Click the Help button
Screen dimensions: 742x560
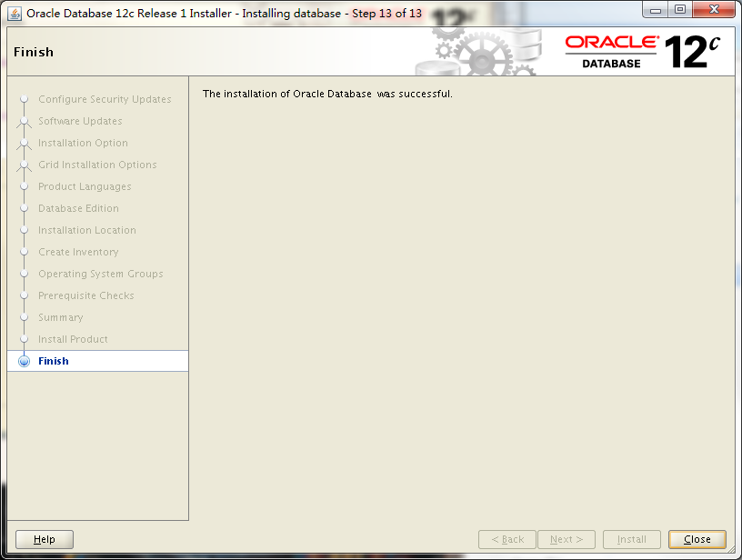tap(44, 539)
